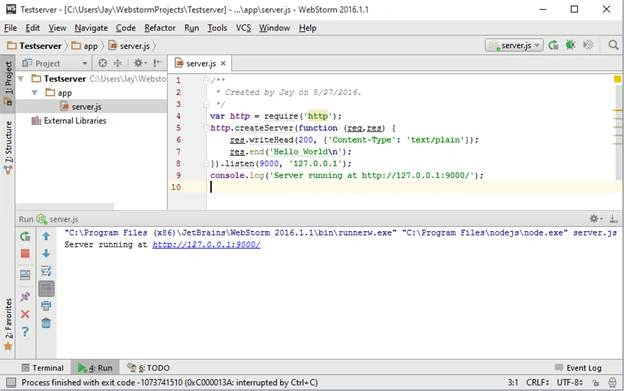The image size is (624, 391).
Task: Open the VCS menu
Action: (243, 28)
